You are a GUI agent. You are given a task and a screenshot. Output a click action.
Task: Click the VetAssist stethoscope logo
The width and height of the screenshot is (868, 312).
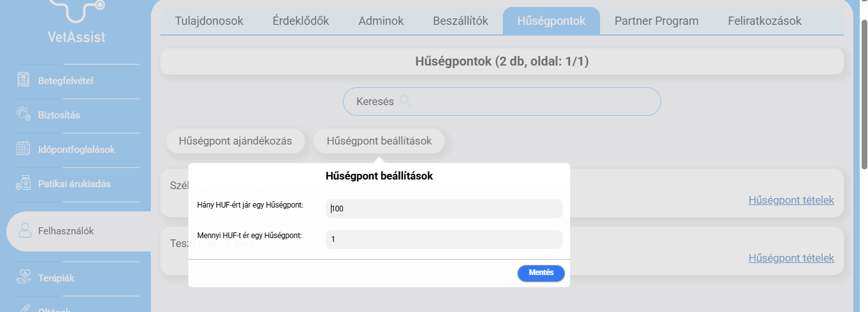(76, 11)
